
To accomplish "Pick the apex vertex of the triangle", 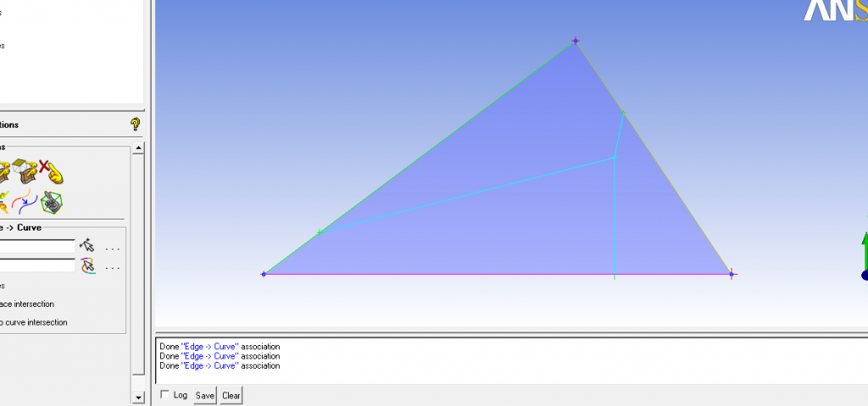I will (576, 41).
